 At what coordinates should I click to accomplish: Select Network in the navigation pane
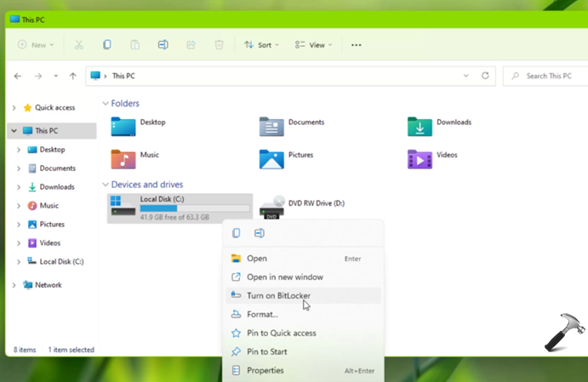pyautogui.click(x=48, y=285)
